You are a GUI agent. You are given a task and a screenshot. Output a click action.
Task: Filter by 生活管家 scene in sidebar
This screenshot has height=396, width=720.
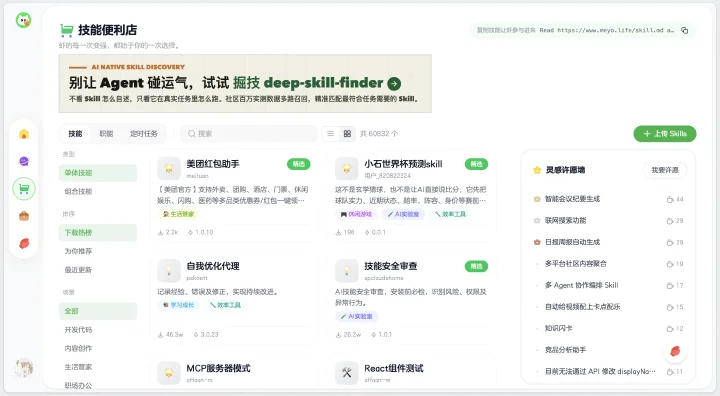tap(98, 367)
